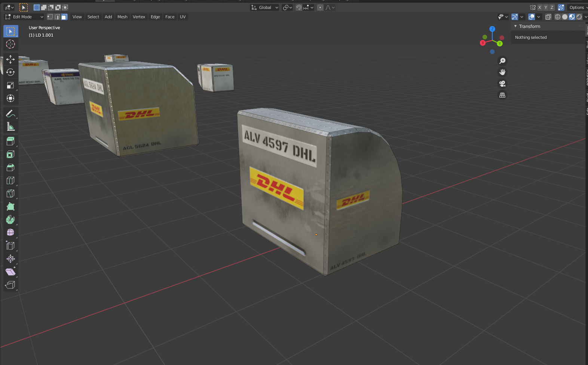Click the Zoom view magnifier icon
588x365 pixels.
tap(502, 61)
